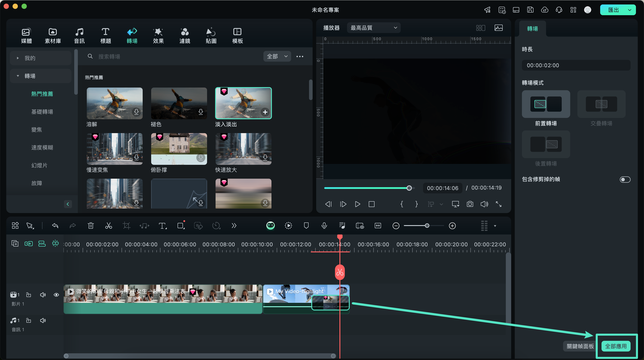Download the 溶解 transition

pyautogui.click(x=136, y=112)
